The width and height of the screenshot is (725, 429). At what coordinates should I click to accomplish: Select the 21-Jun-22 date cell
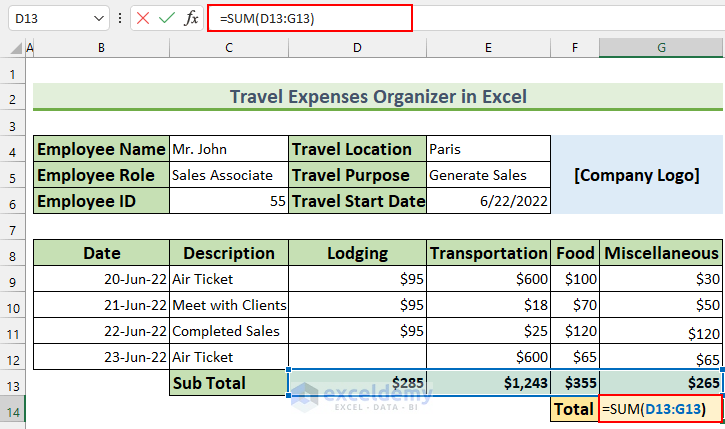[101, 305]
